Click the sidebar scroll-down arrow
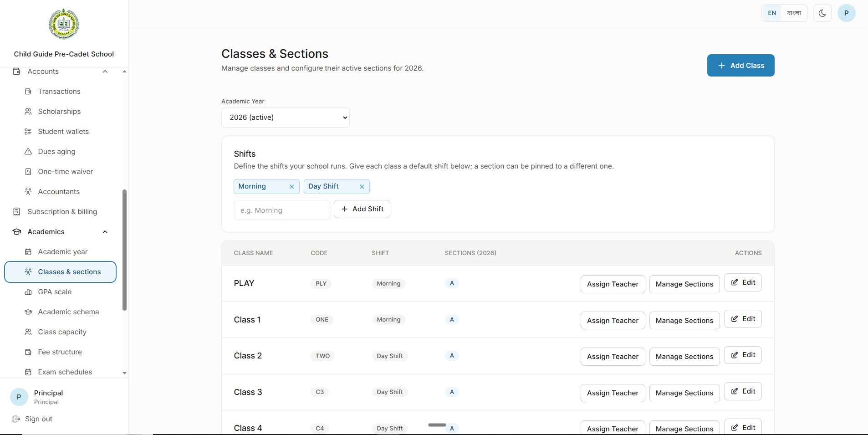The width and height of the screenshot is (868, 435). (x=124, y=373)
